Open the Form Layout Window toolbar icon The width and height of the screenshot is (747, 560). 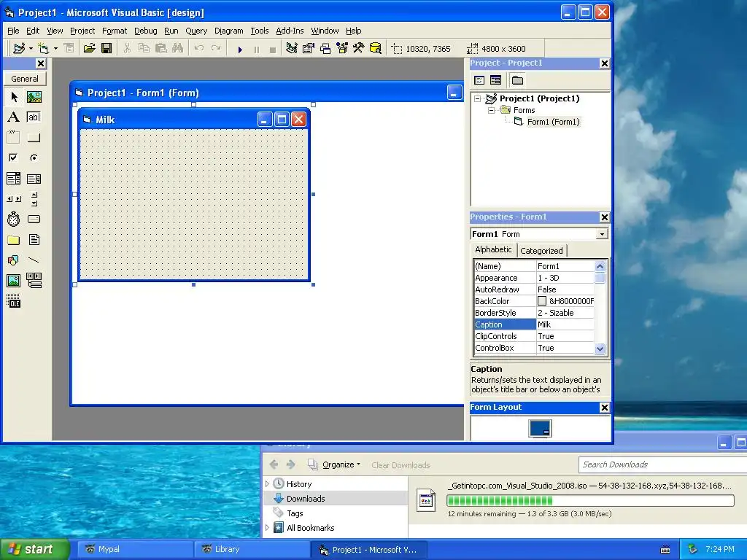click(325, 49)
